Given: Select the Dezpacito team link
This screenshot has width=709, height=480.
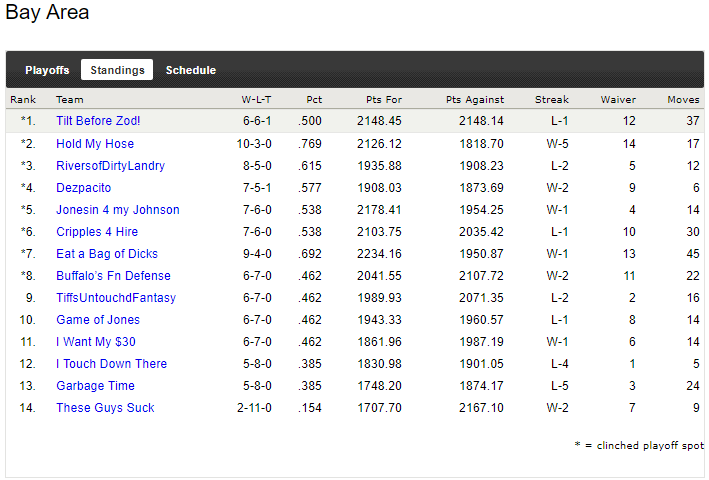Looking at the screenshot, I should [x=84, y=188].
